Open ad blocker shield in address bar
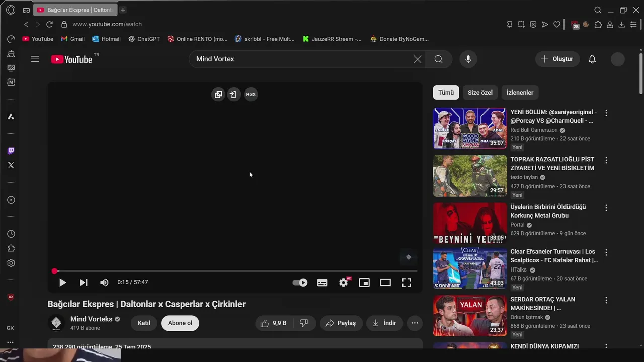The image size is (644, 362). [x=533, y=24]
